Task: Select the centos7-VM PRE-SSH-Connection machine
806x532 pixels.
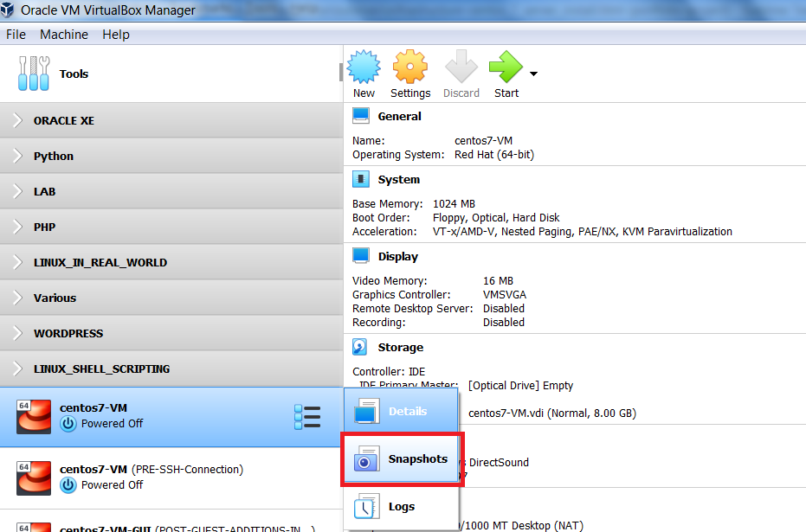Action: (152, 477)
